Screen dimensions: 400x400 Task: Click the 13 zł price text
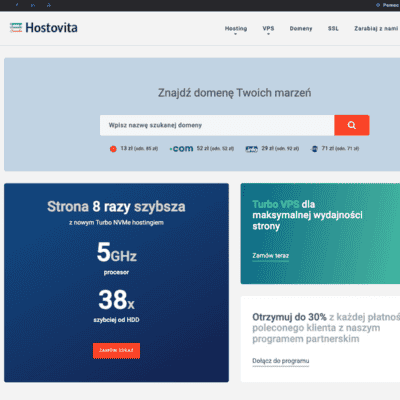(x=139, y=148)
